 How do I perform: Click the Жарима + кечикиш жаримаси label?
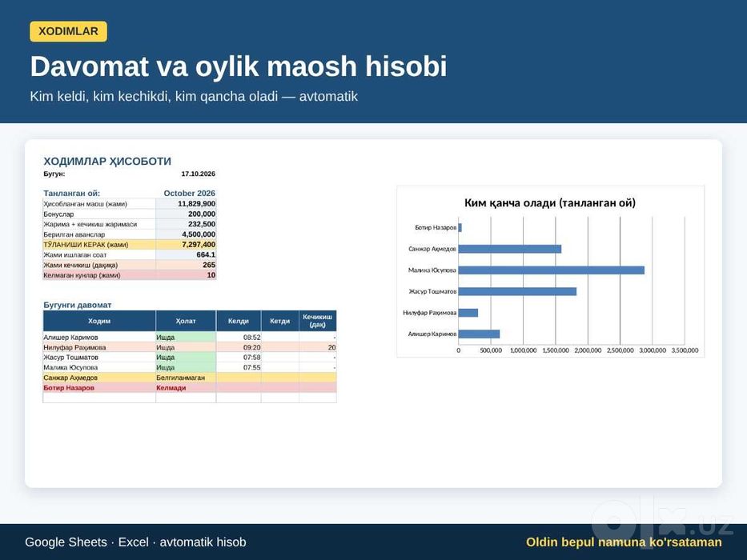[x=90, y=224]
